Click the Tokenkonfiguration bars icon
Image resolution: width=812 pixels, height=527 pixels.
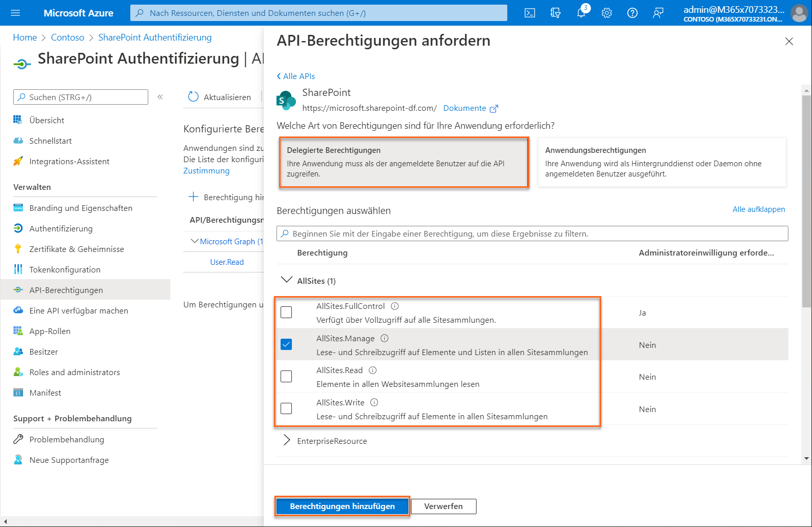(x=18, y=269)
